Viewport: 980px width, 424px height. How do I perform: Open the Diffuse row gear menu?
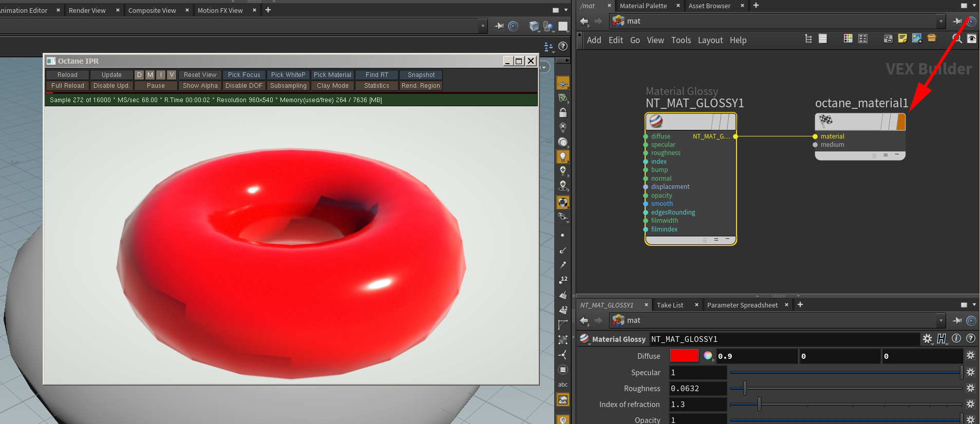[970, 355]
